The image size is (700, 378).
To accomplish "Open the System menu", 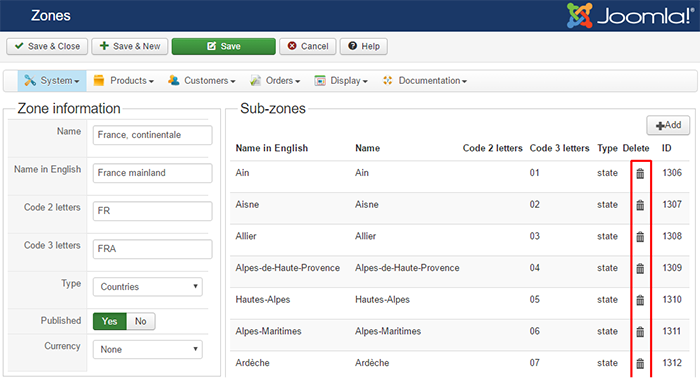I will (52, 81).
